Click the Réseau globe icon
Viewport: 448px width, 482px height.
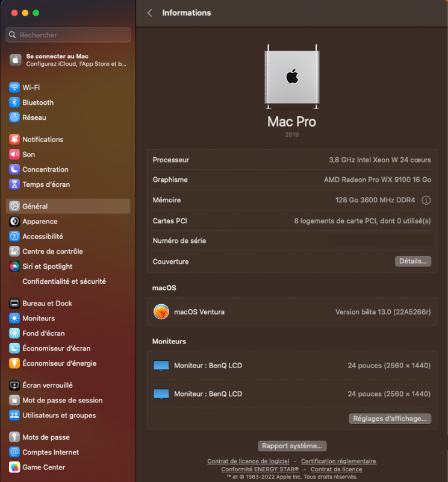coord(14,117)
